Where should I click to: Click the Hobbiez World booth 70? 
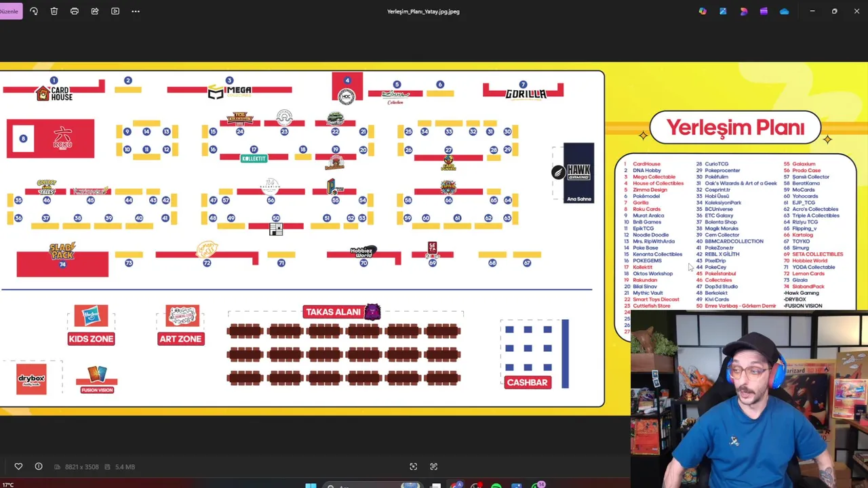(363, 254)
